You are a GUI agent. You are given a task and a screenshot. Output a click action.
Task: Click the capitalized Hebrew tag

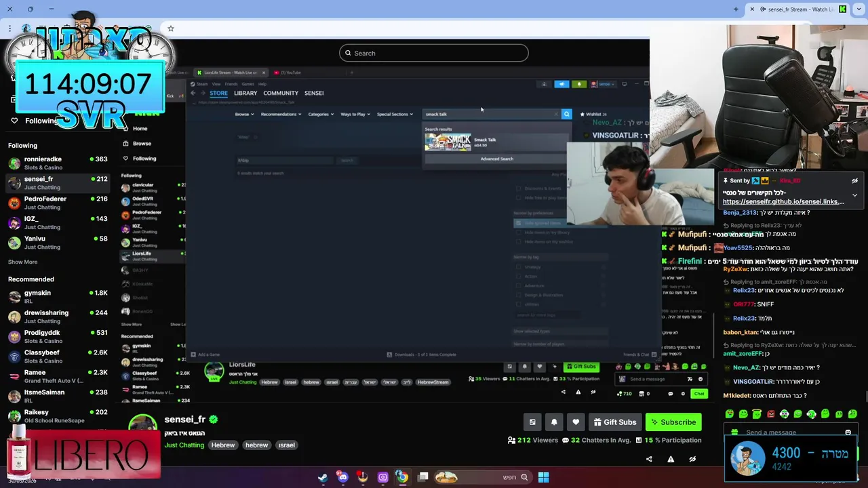223,445
